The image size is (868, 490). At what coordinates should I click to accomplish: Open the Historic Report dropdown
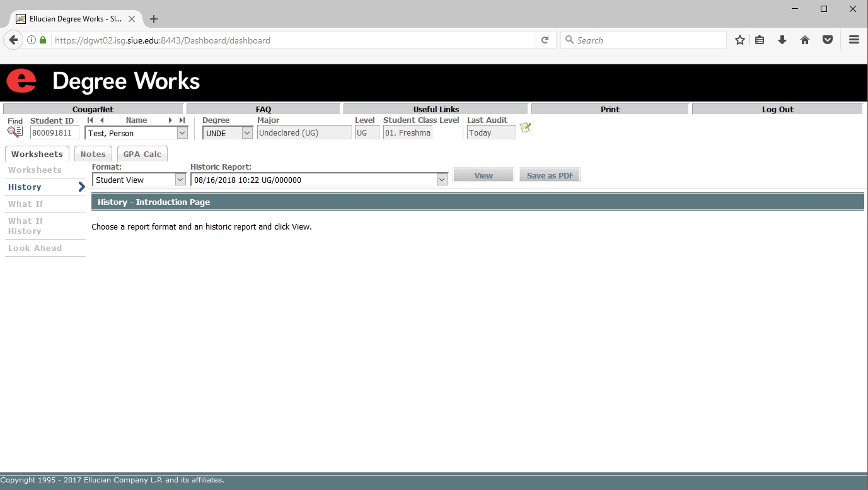[441, 180]
